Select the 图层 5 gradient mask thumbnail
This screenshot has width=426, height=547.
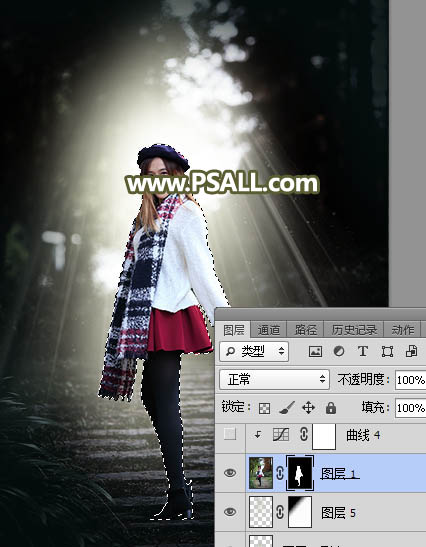(300, 512)
